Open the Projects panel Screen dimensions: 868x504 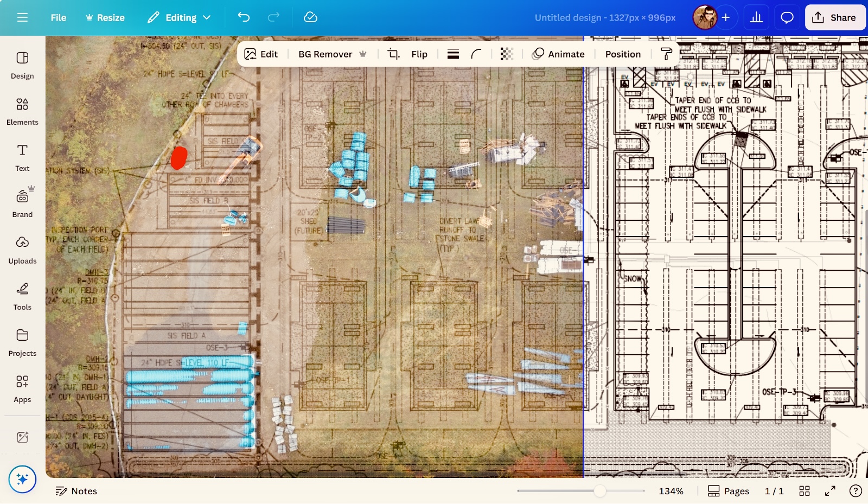point(22,343)
